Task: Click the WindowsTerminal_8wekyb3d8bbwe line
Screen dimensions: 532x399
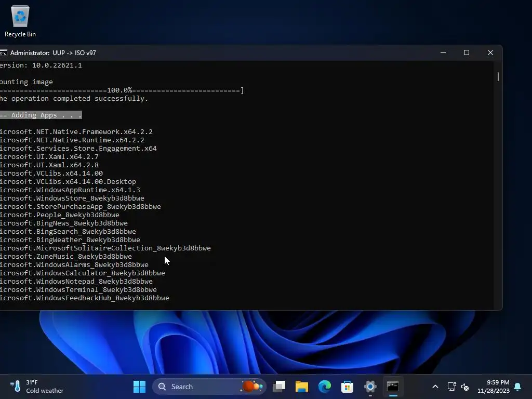Action: [x=78, y=290]
